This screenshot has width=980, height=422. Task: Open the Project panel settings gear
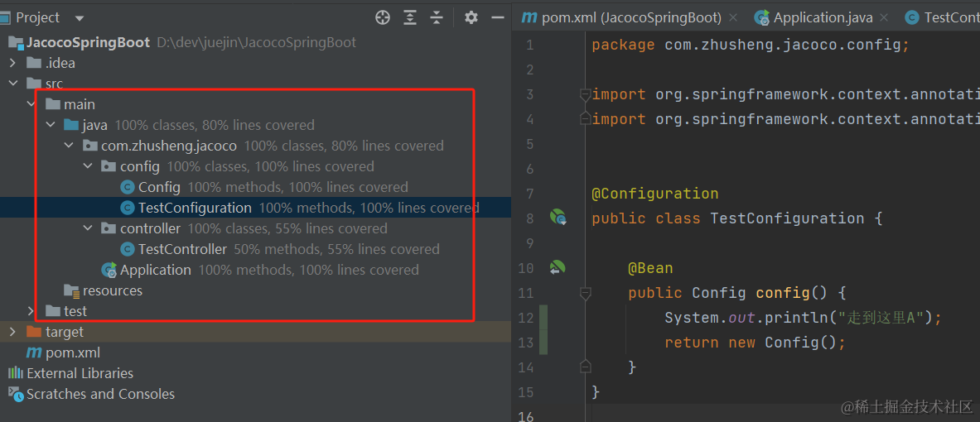pos(471,17)
